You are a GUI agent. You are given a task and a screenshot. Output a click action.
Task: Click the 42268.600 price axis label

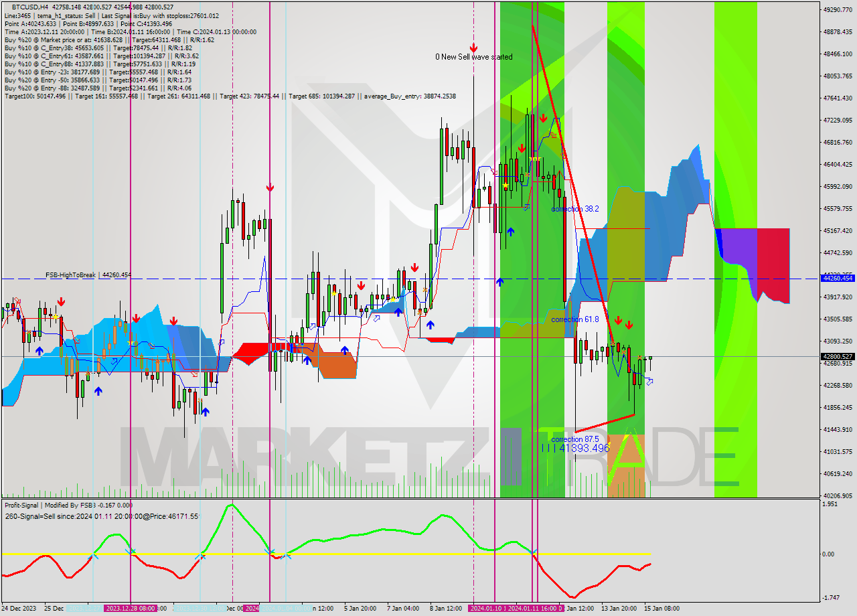click(838, 385)
